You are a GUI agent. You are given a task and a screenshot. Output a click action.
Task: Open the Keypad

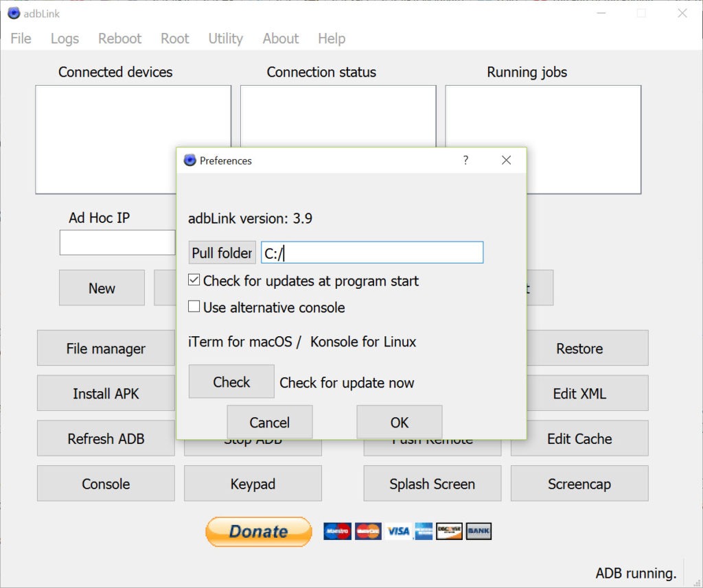tap(253, 484)
